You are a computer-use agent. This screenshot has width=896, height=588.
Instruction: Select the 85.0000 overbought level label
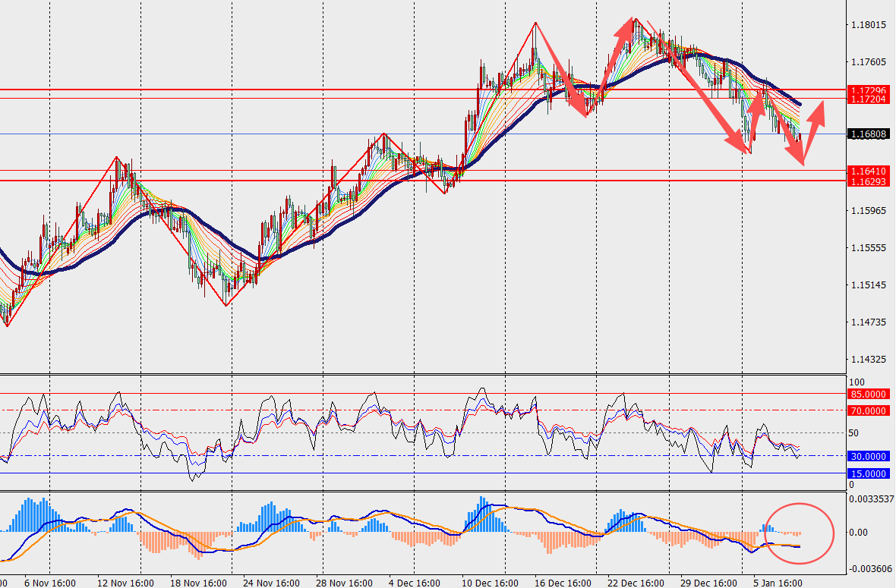[867, 395]
